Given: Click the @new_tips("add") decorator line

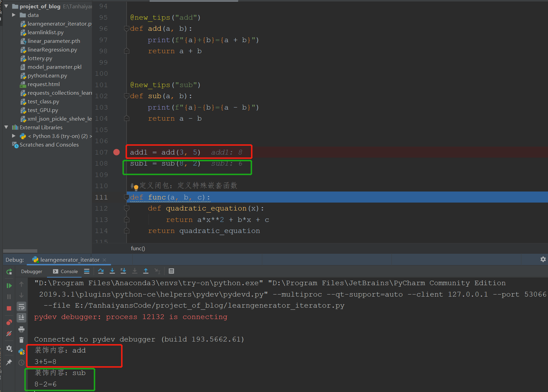Looking at the screenshot, I should tap(165, 17).
